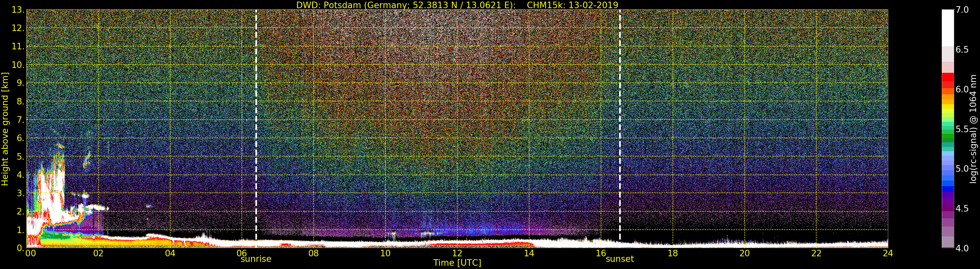The height and width of the screenshot is (269, 980).
Task: Click the colorbar tick label '5.0'
Action: click(x=962, y=168)
